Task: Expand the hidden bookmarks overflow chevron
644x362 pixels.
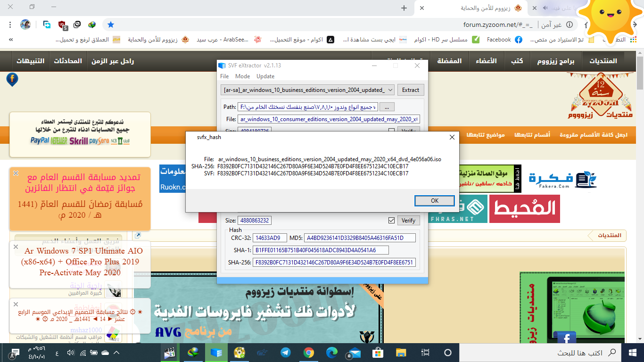Action: coord(10,40)
